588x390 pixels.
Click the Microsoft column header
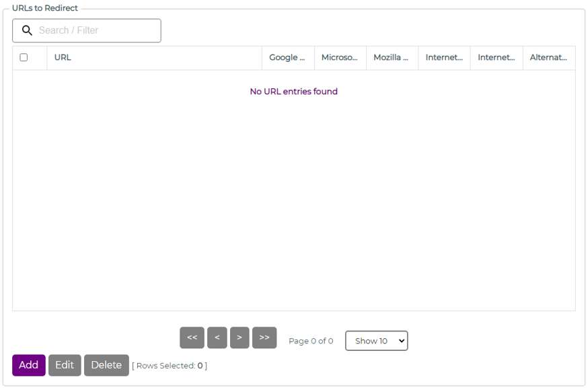(x=340, y=57)
